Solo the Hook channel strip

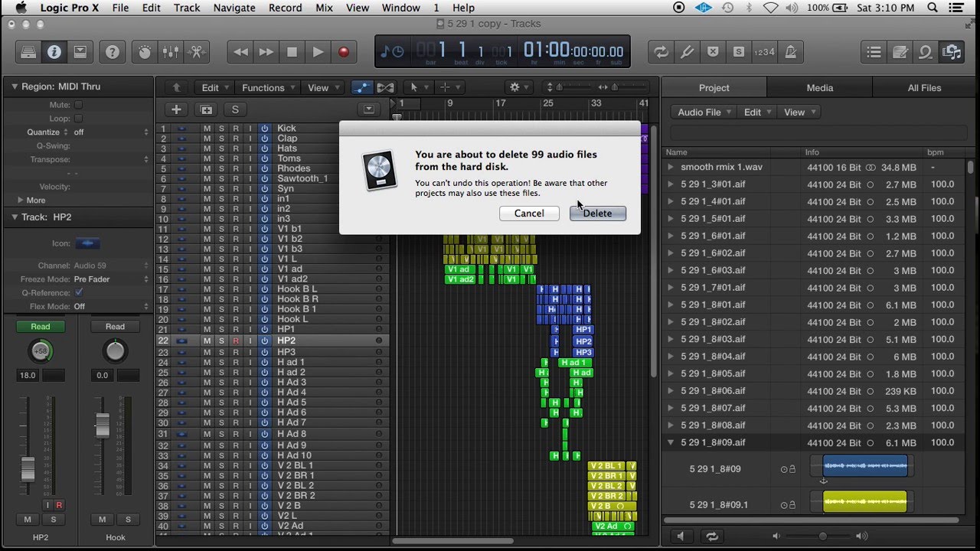point(128,520)
